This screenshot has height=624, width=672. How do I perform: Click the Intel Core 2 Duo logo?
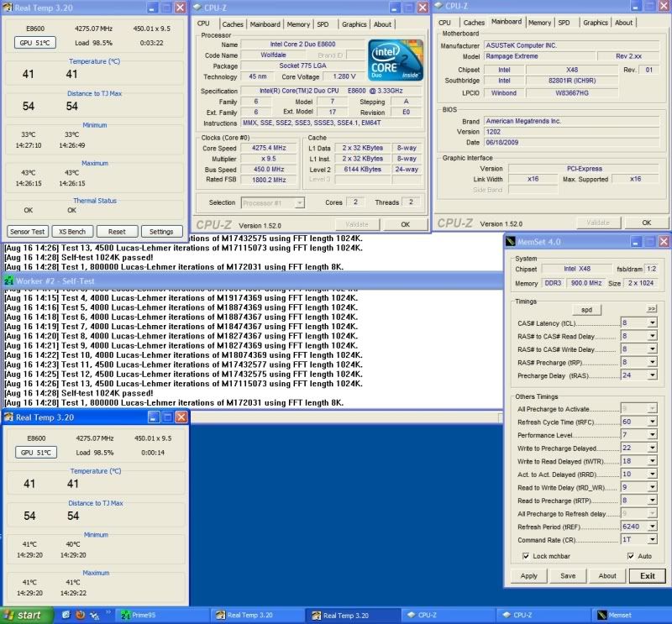396,60
